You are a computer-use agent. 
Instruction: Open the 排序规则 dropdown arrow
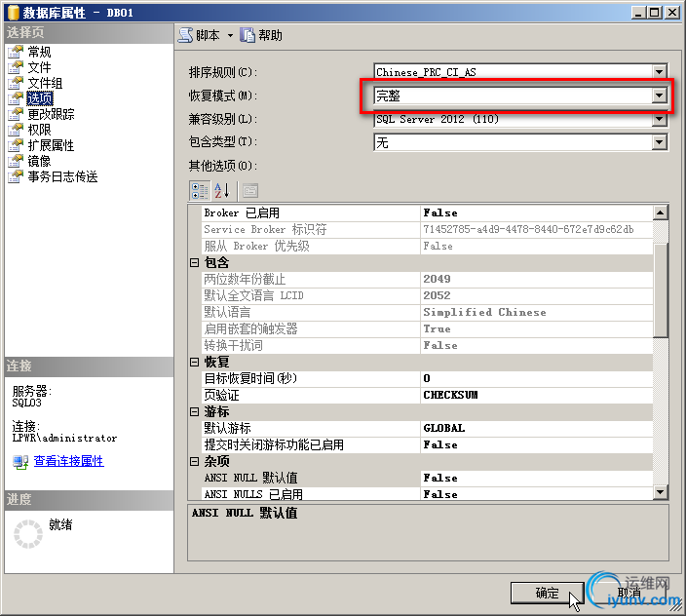[660, 72]
